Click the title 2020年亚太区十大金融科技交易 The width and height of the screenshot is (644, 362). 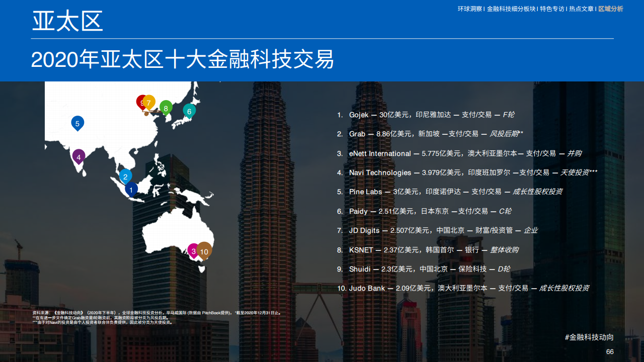coord(183,59)
